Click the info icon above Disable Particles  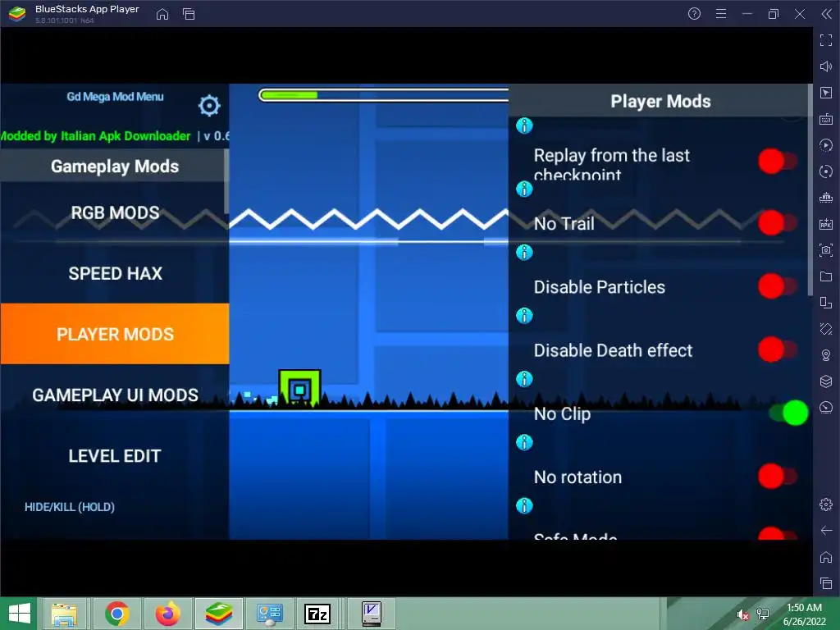[x=524, y=253]
